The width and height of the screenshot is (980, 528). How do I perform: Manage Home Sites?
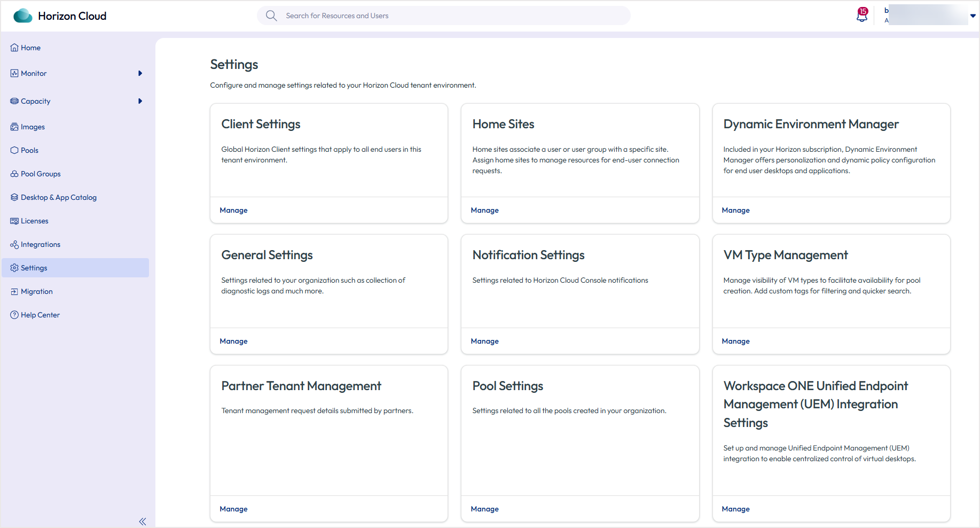[484, 210]
